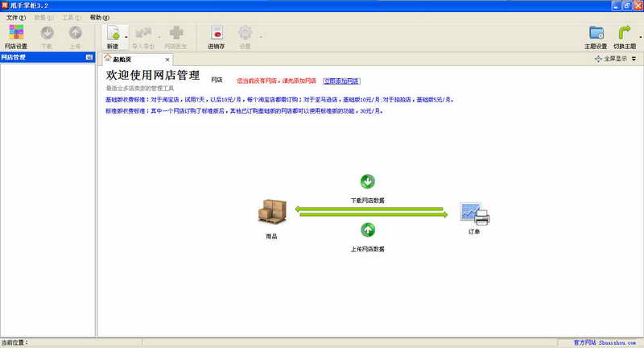
Task: Click the greyed 设置 gear icon
Action: pos(246,32)
